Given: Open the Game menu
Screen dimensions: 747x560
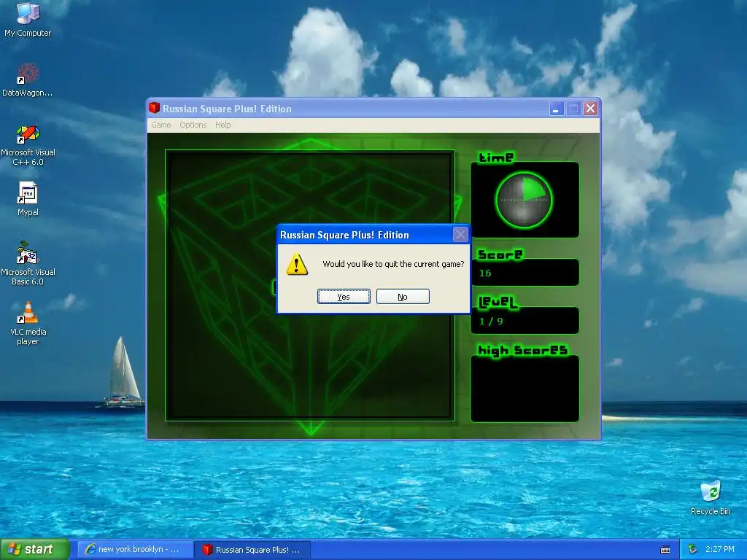Looking at the screenshot, I should (x=161, y=125).
